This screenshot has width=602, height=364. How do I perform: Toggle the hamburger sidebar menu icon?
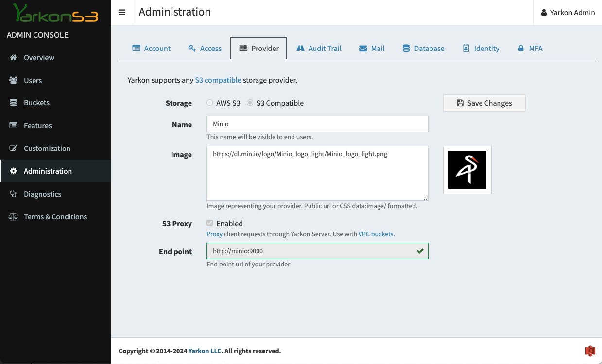coord(122,13)
